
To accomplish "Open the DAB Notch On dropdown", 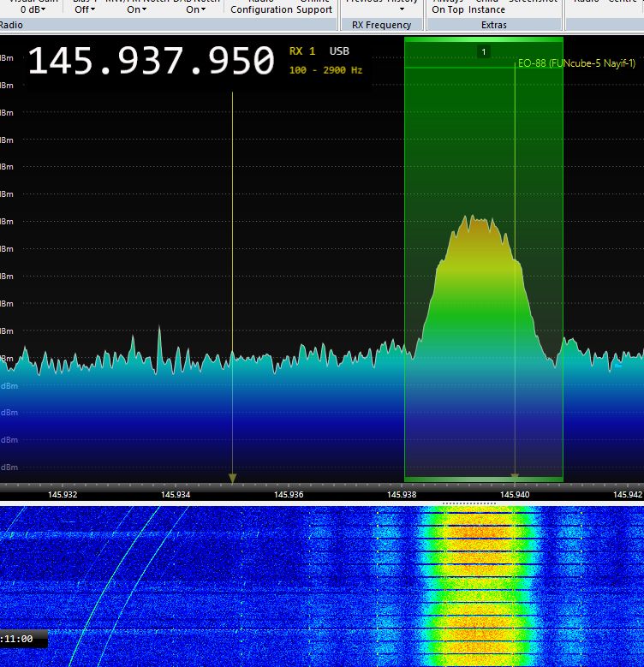I will pyautogui.click(x=195, y=7).
